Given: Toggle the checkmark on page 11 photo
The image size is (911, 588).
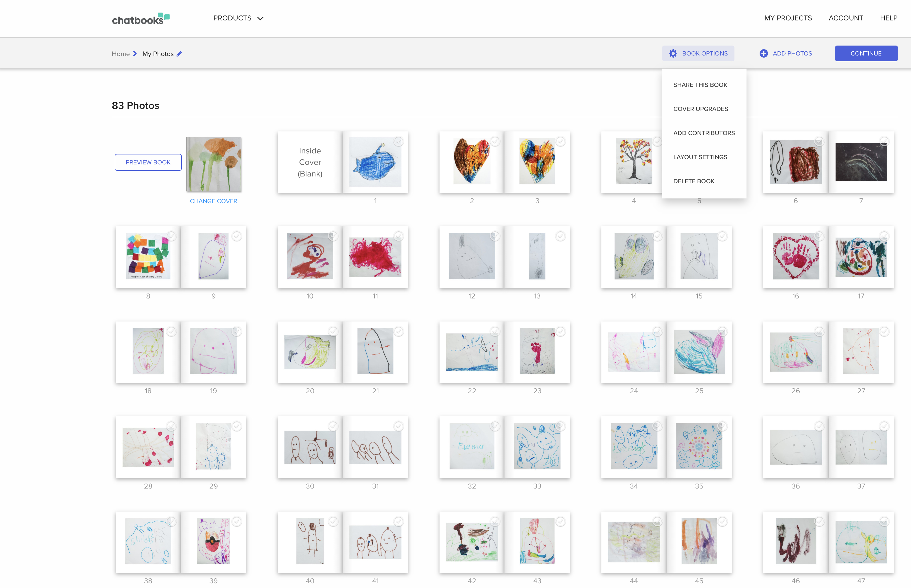Looking at the screenshot, I should (398, 236).
